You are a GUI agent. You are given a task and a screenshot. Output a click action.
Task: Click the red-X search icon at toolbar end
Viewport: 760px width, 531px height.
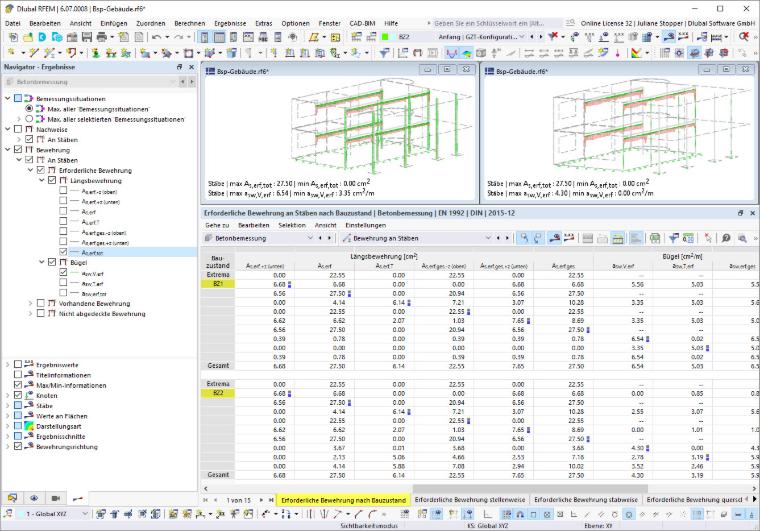coord(744,36)
